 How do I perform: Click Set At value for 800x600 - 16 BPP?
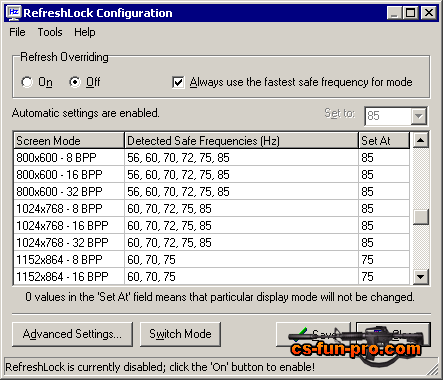click(384, 175)
